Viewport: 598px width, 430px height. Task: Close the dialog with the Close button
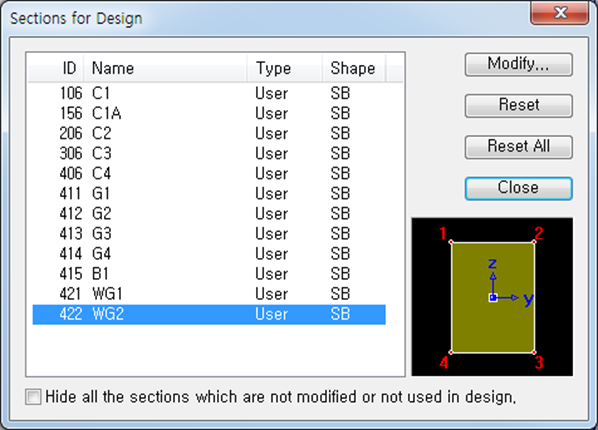[x=518, y=188]
